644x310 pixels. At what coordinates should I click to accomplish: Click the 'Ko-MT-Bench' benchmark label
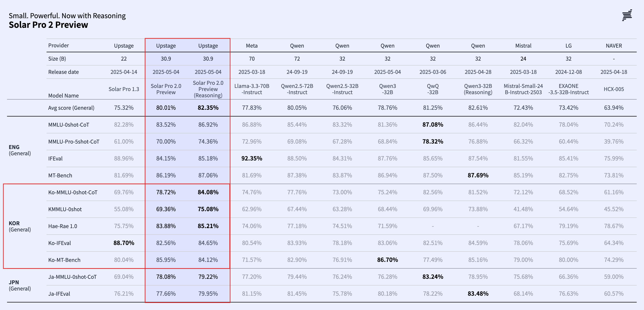tap(64, 260)
